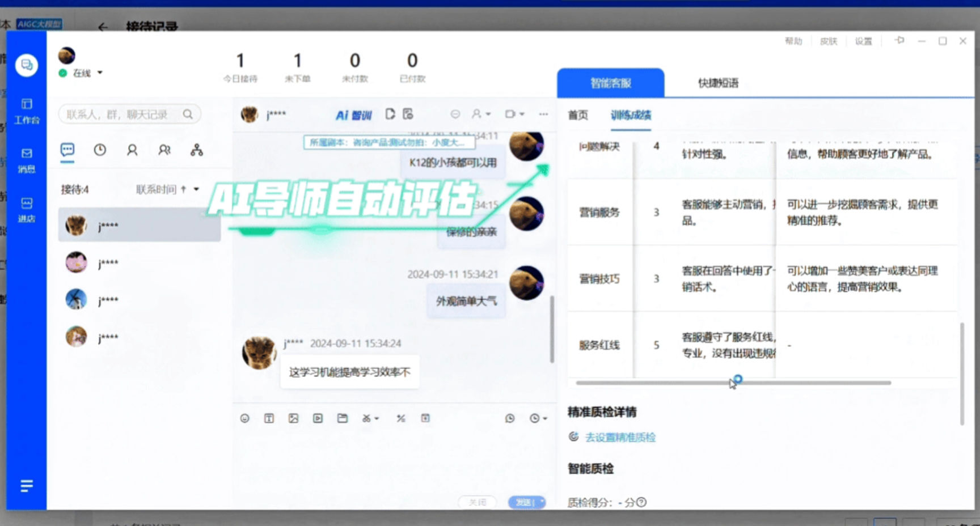This screenshot has width=980, height=526.
Task: Open the more options ellipsis in the chat header
Action: [543, 114]
